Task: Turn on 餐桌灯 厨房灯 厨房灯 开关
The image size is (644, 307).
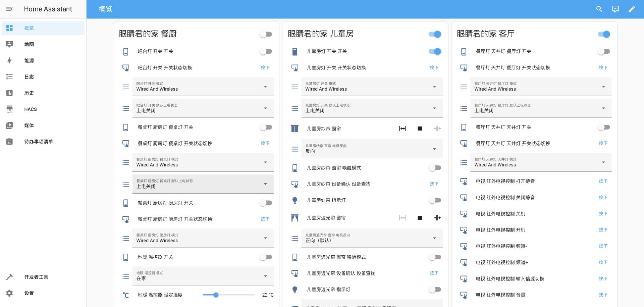Action: [266, 203]
